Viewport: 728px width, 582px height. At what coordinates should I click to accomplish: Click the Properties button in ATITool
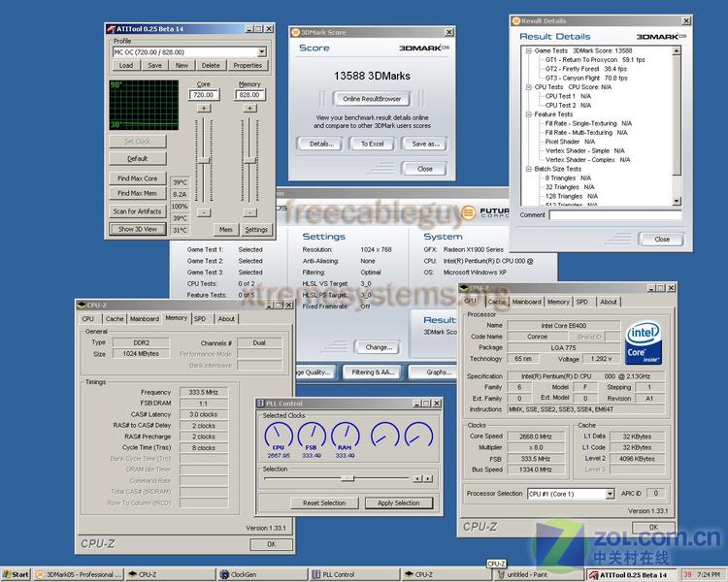click(248, 65)
